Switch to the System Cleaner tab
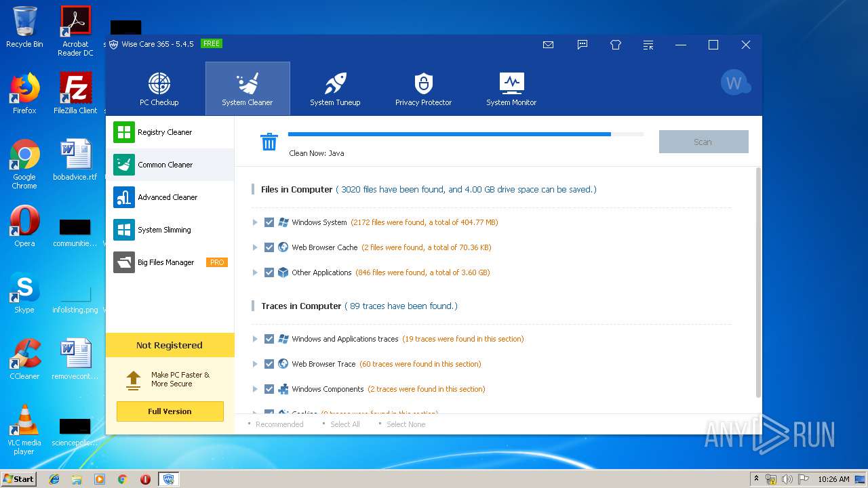This screenshot has width=868, height=488. [248, 89]
